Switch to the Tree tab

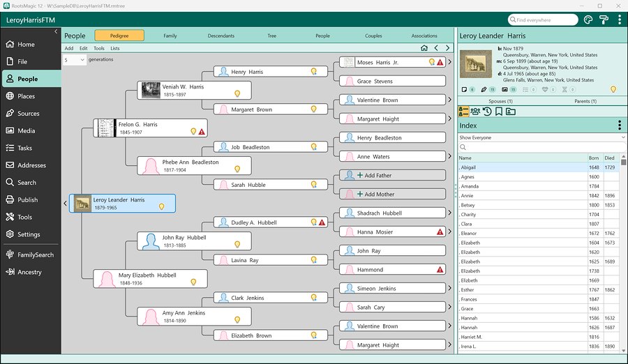(x=272, y=36)
